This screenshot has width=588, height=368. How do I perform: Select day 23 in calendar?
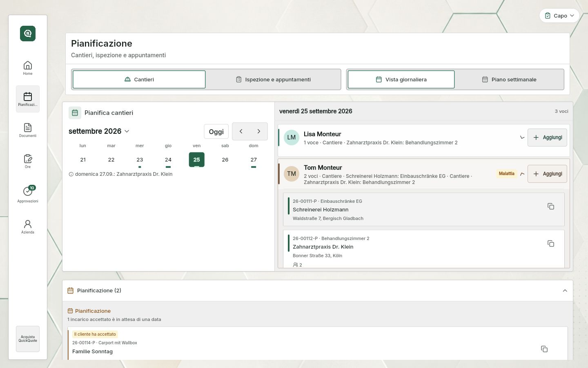pyautogui.click(x=140, y=160)
